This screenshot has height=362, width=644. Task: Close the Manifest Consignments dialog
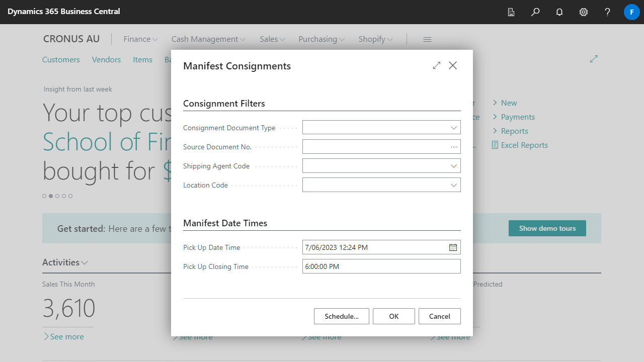tap(453, 66)
